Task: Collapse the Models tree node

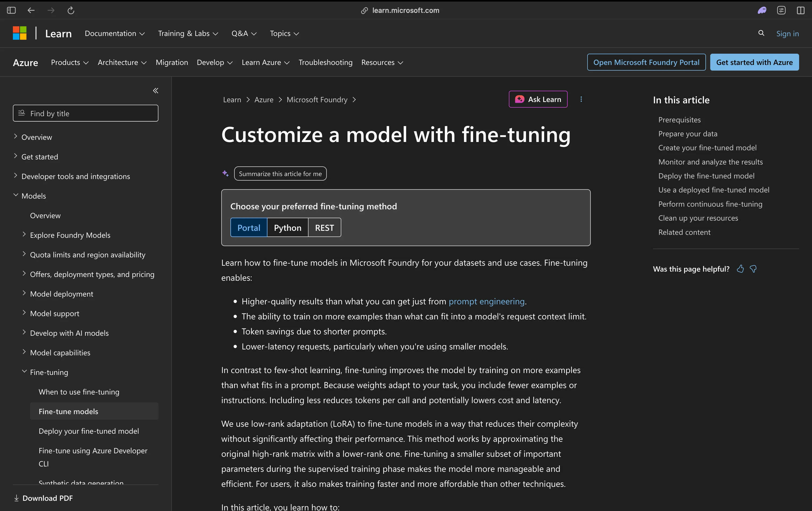Action: [x=16, y=195]
